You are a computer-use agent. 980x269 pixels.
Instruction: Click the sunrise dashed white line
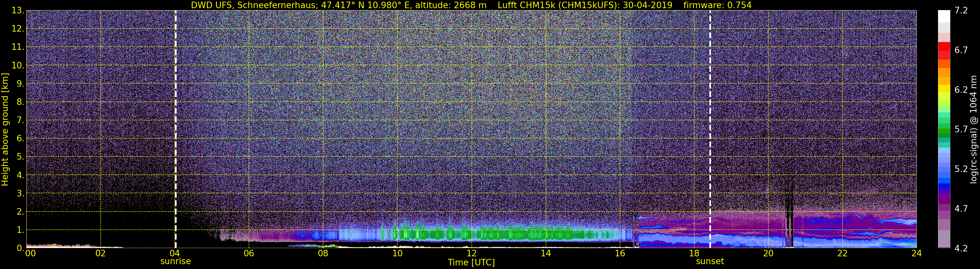tap(175, 129)
